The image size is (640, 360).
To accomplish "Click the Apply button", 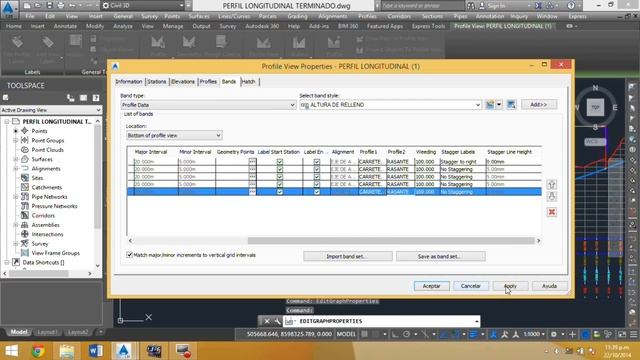I will pos(510,286).
